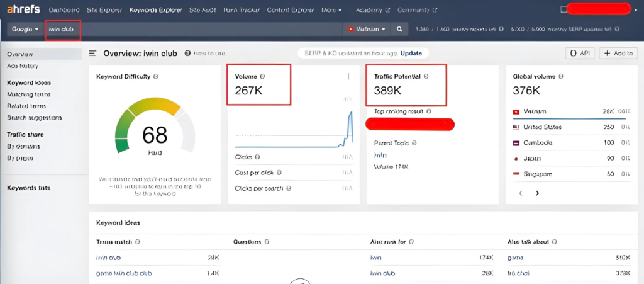Open Site Explorer from top navigation
Image resolution: width=644 pixels, height=284 pixels.
[x=105, y=10]
